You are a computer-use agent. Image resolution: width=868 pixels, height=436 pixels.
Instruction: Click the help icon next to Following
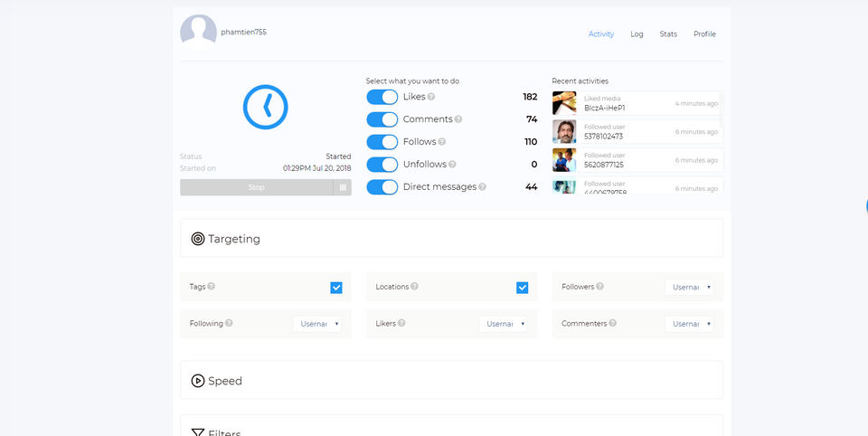229,323
